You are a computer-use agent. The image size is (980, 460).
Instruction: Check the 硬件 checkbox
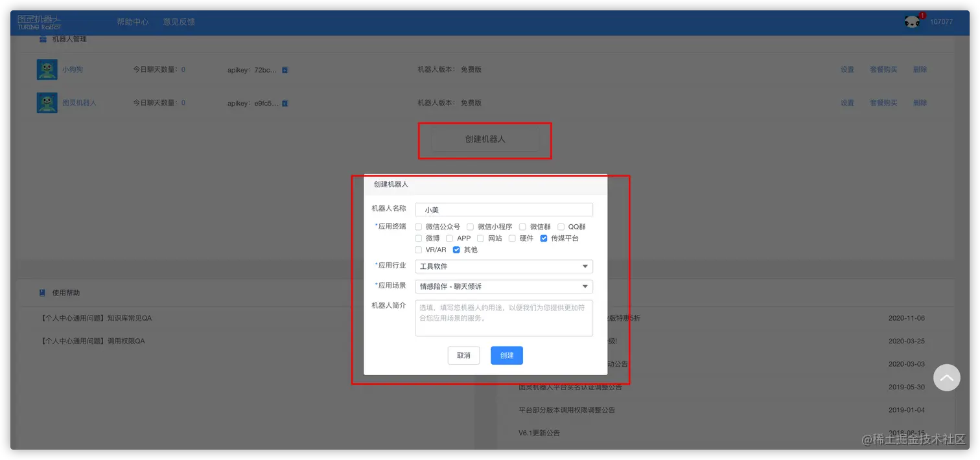[512, 238]
